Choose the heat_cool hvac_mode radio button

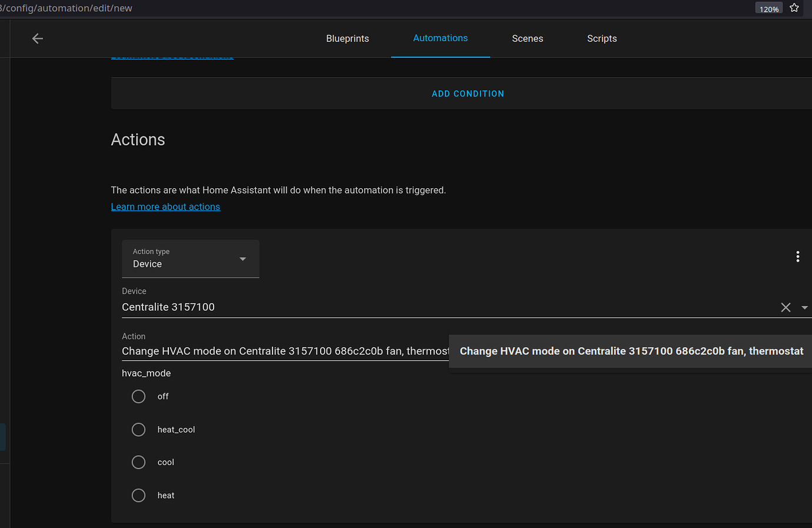pyautogui.click(x=139, y=430)
